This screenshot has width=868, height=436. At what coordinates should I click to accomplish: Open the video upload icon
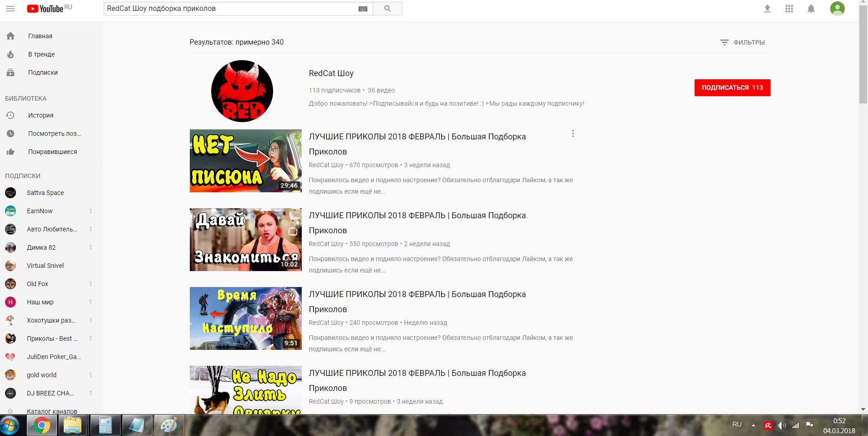tap(767, 9)
